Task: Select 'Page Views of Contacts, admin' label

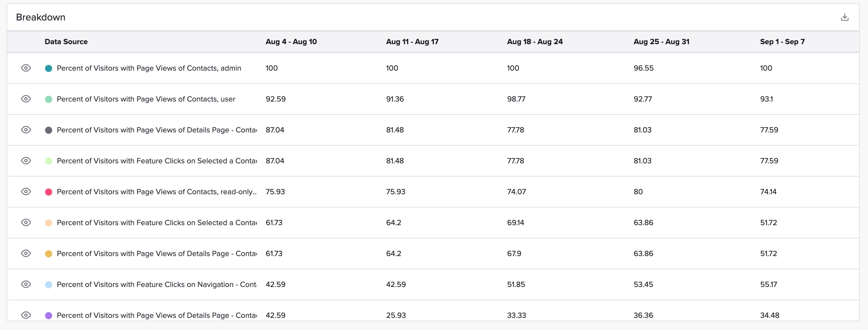Action: pyautogui.click(x=149, y=68)
